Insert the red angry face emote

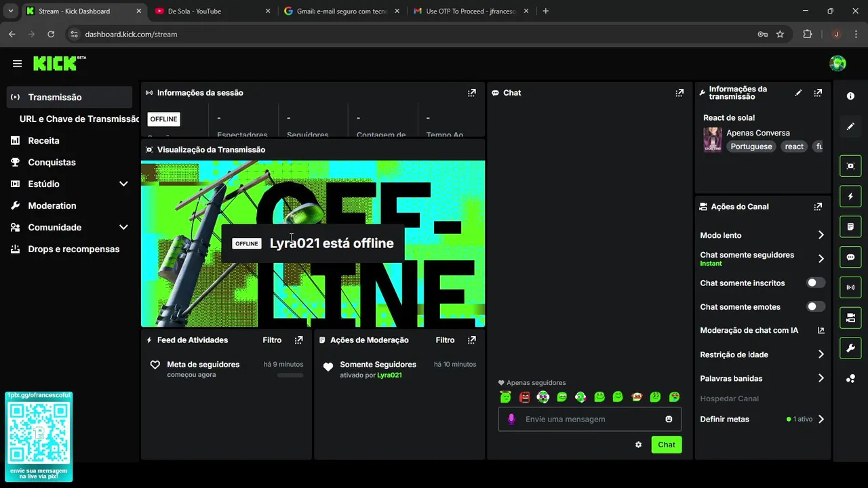524,397
